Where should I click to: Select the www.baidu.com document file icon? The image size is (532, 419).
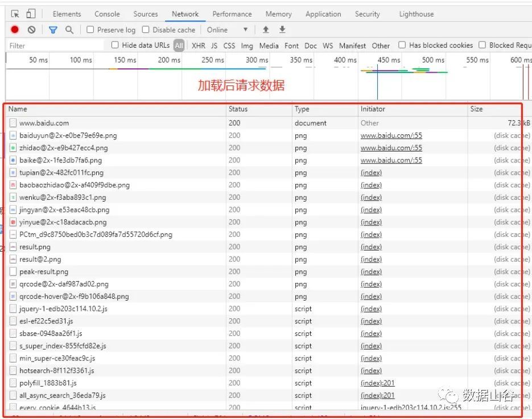[x=13, y=123]
